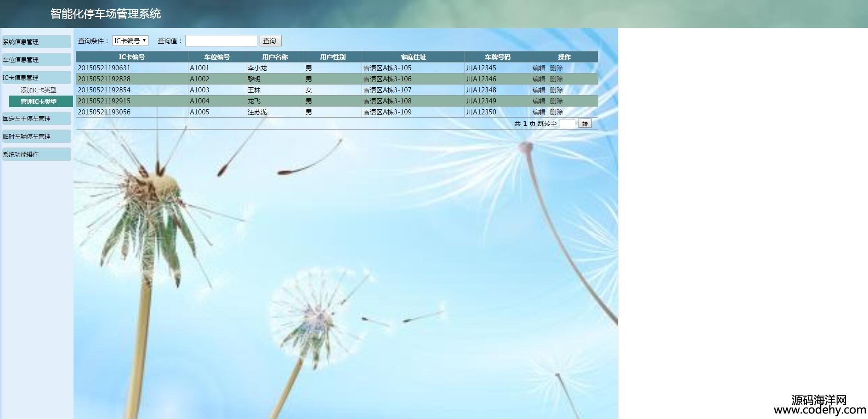Click the 转 page jump button
The height and width of the screenshot is (419, 868).
(x=585, y=124)
